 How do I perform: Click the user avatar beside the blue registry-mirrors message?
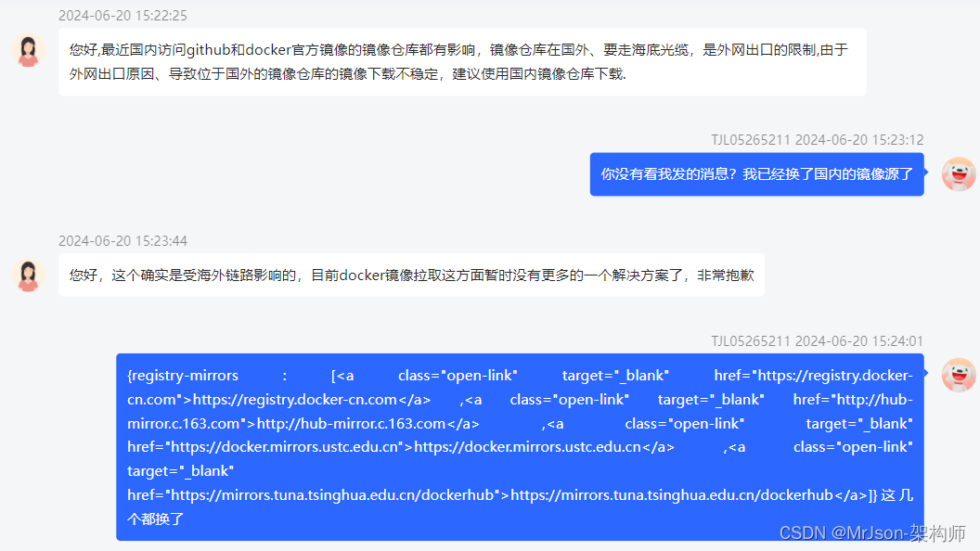tap(959, 375)
